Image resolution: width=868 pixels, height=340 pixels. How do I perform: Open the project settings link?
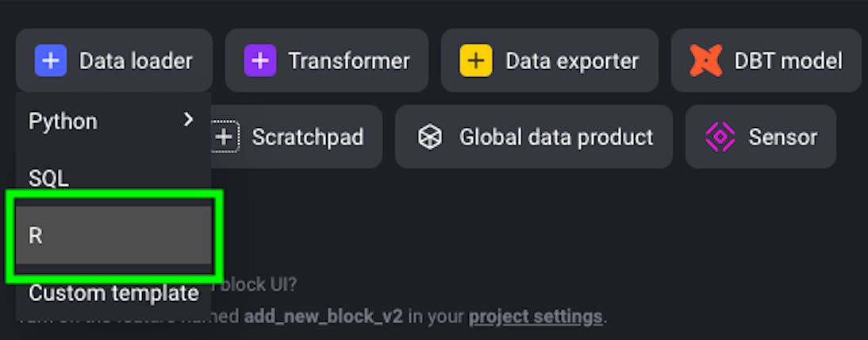536,317
